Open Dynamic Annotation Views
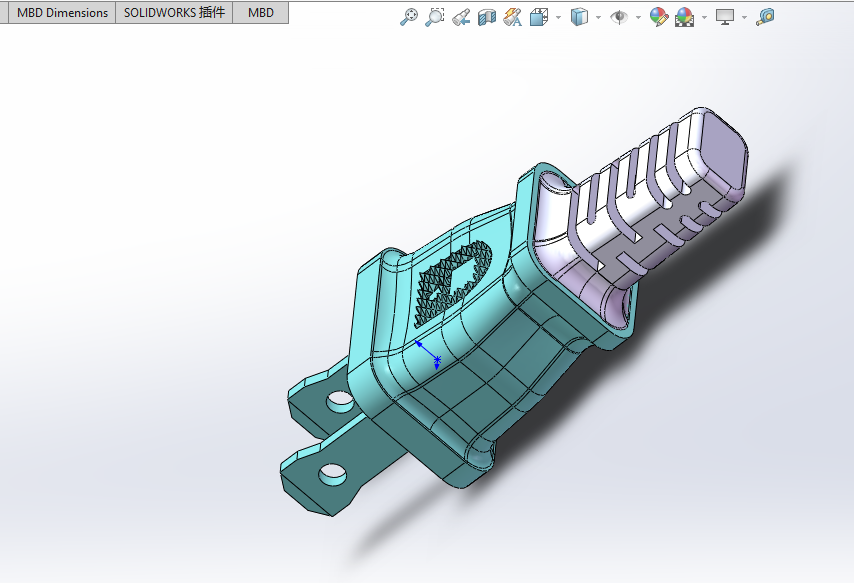This screenshot has height=583, width=854. point(513,17)
